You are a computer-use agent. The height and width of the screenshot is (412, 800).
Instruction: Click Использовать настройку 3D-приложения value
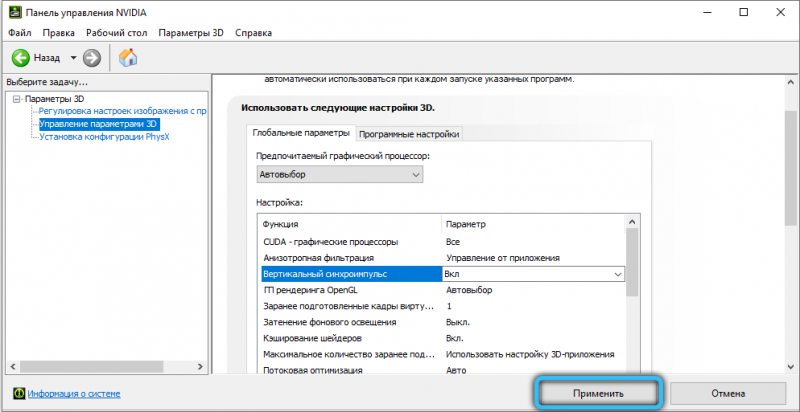[530, 354]
